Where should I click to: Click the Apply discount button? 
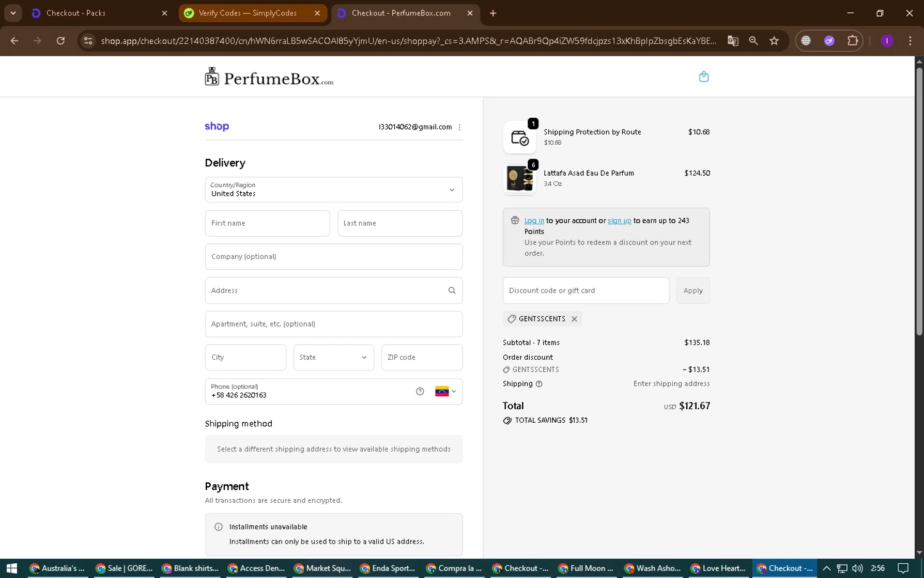click(x=693, y=290)
